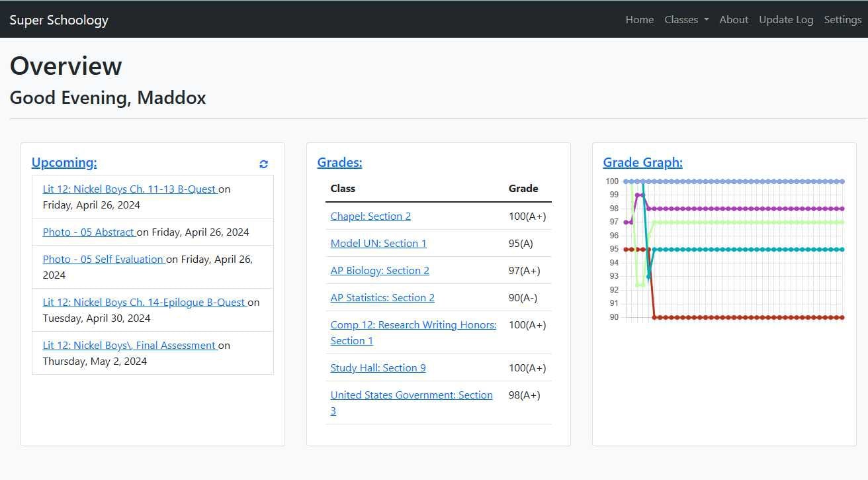Open Comp 12: Research Writing Honors: Section 1
The width and height of the screenshot is (868, 480).
tap(413, 324)
